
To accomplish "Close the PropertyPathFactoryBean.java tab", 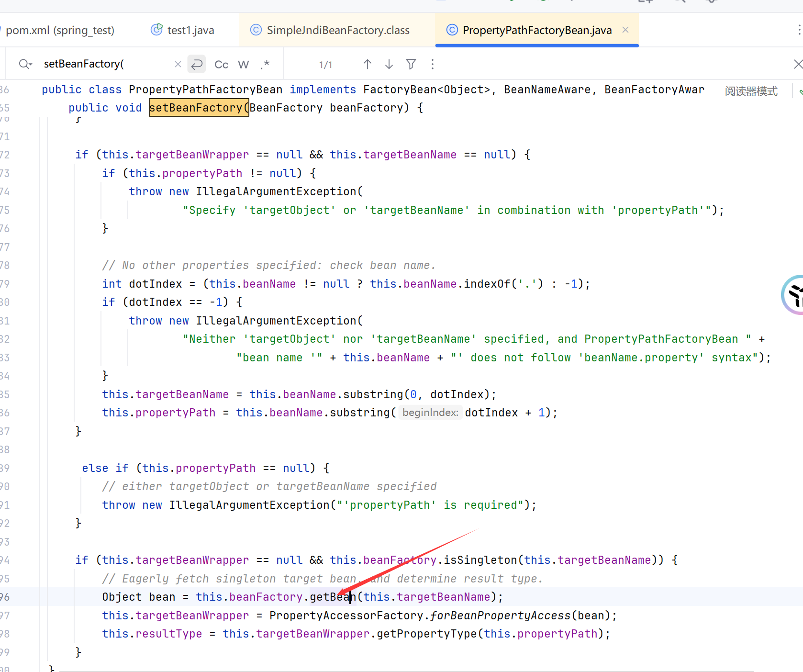I will tap(625, 30).
